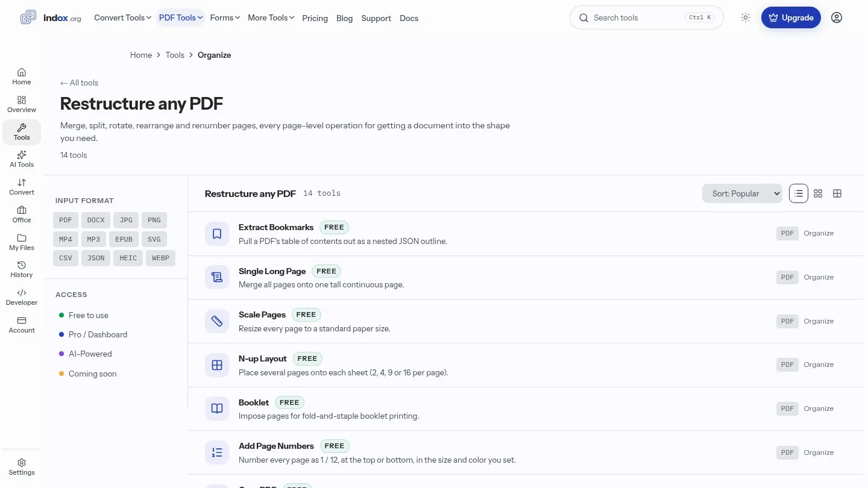The height and width of the screenshot is (488, 868).
Task: Filter by HEIC input format
Action: 128,258
